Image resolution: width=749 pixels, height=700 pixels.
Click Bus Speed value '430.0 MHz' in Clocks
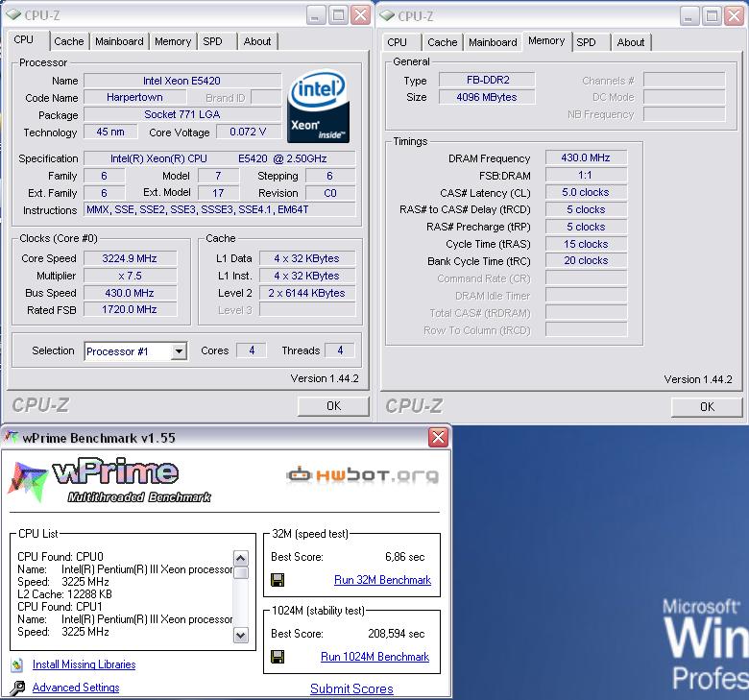coord(130,293)
